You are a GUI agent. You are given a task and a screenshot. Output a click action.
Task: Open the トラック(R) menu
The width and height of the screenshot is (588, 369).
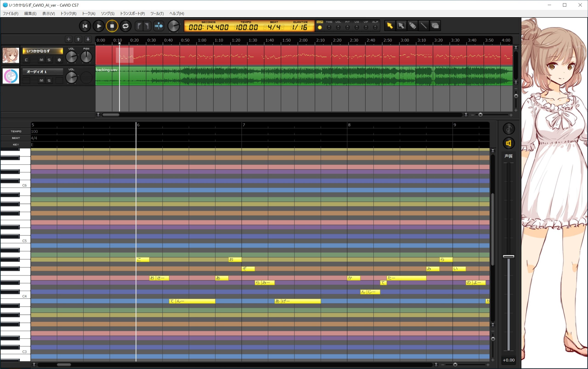[68, 13]
